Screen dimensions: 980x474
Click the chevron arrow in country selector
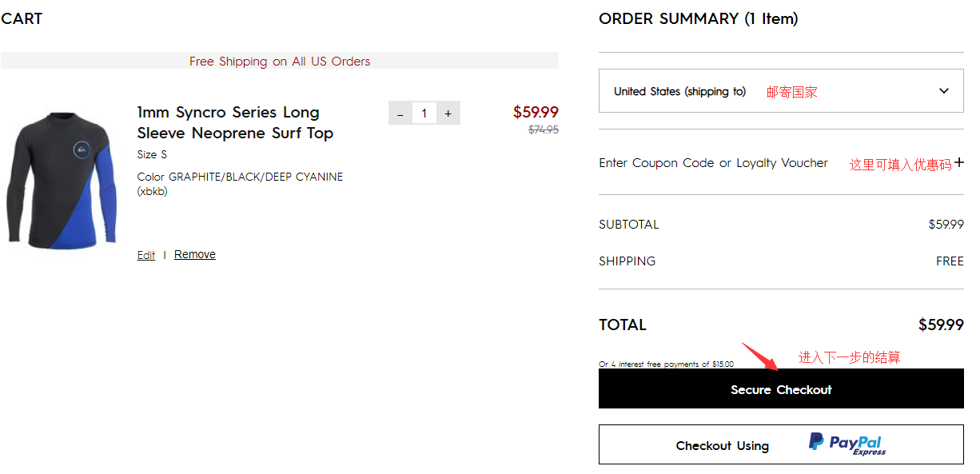tap(944, 91)
